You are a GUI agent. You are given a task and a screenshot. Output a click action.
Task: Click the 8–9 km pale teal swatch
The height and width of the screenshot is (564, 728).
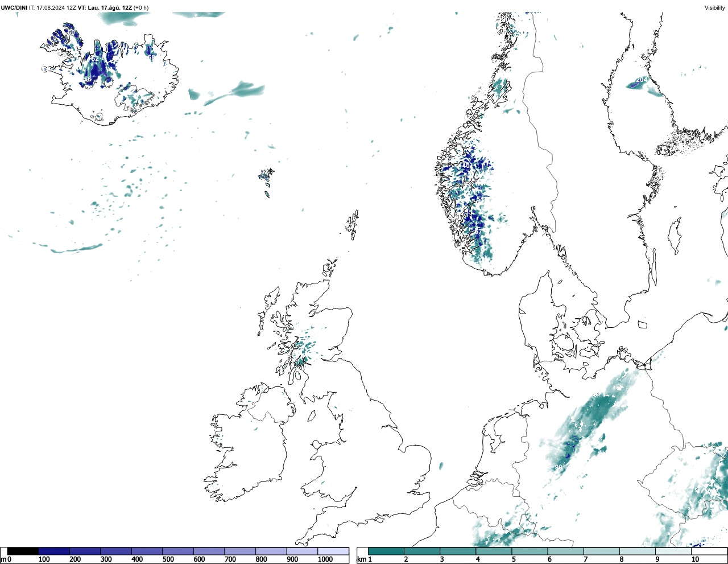(638, 551)
